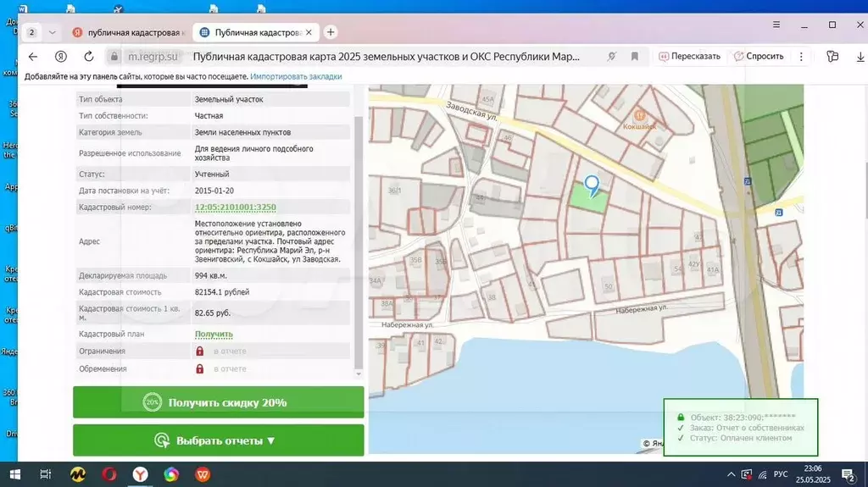Click the info panel vertical scrollbar
Viewport: 868px width, 487px height.
click(x=359, y=242)
